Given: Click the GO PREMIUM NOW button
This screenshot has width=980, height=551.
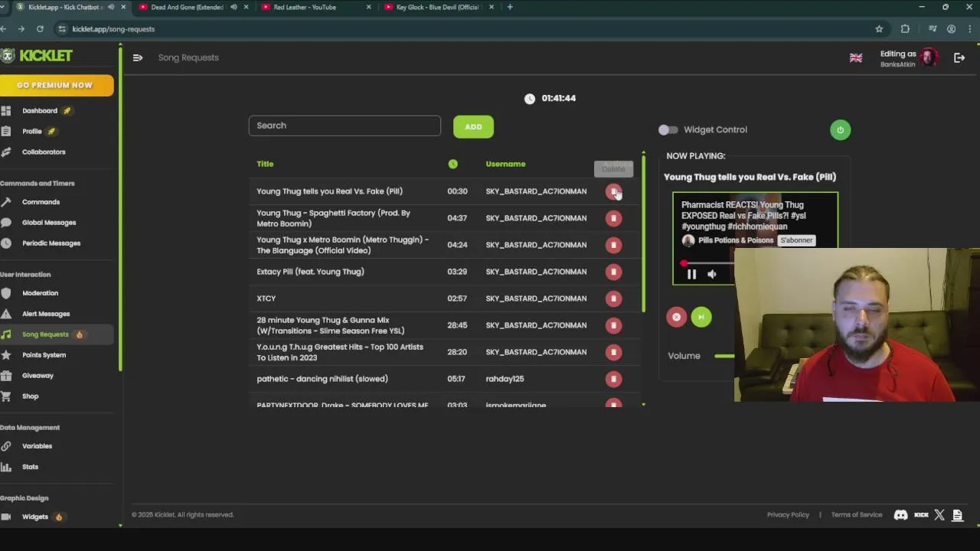Looking at the screenshot, I should point(55,85).
